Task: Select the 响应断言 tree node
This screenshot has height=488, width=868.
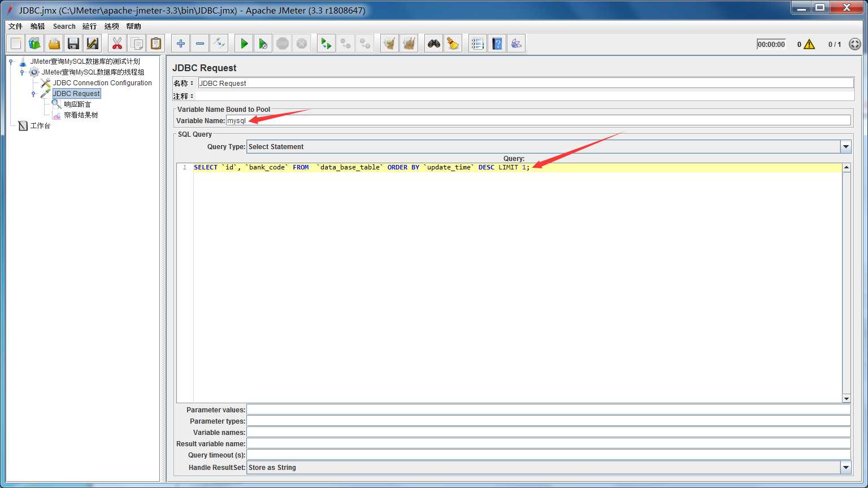Action: point(77,104)
